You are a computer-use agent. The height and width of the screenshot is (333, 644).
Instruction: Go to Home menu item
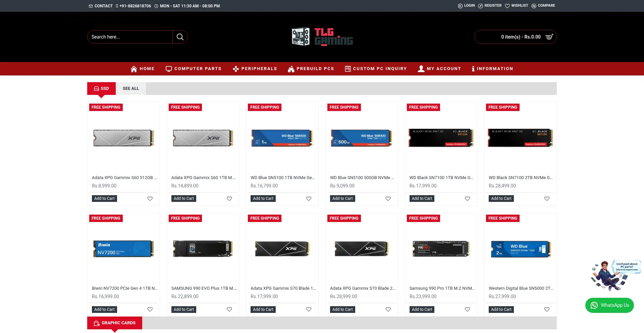pos(143,69)
